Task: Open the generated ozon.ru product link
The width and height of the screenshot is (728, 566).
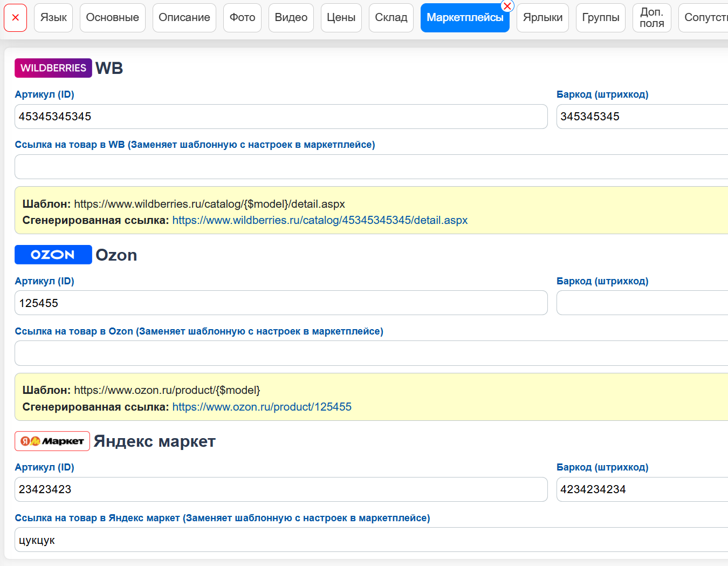Action: pyautogui.click(x=262, y=407)
